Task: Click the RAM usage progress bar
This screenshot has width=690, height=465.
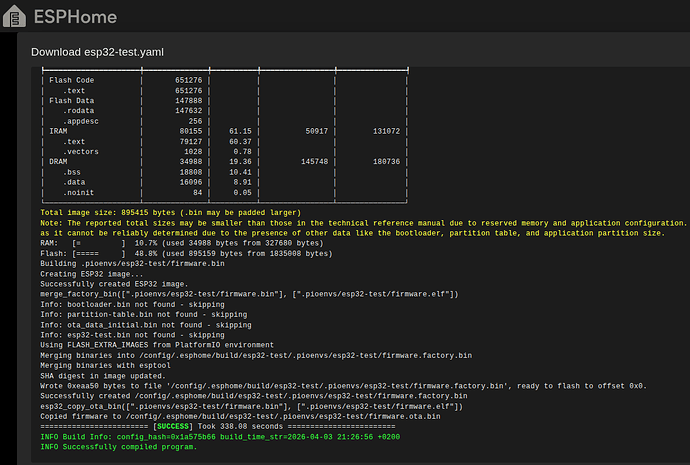Action: tap(99, 243)
